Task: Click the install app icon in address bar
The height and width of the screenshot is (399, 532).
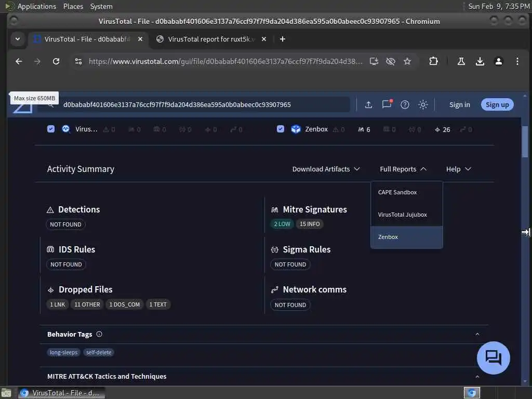Action: [x=374, y=61]
